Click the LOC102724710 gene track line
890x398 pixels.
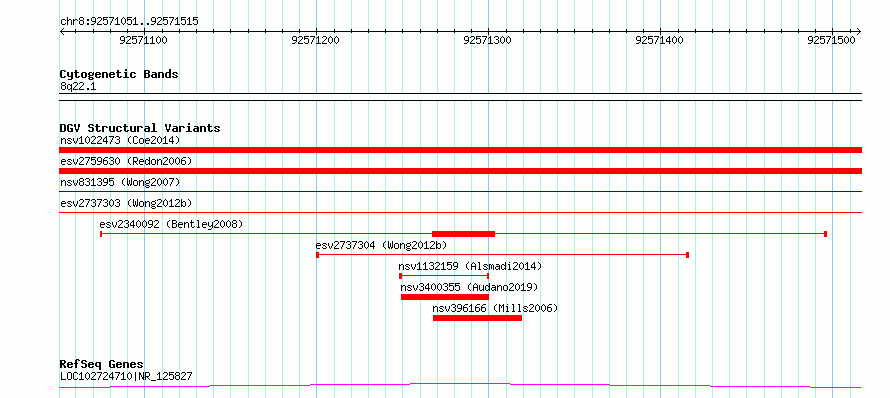(460, 386)
